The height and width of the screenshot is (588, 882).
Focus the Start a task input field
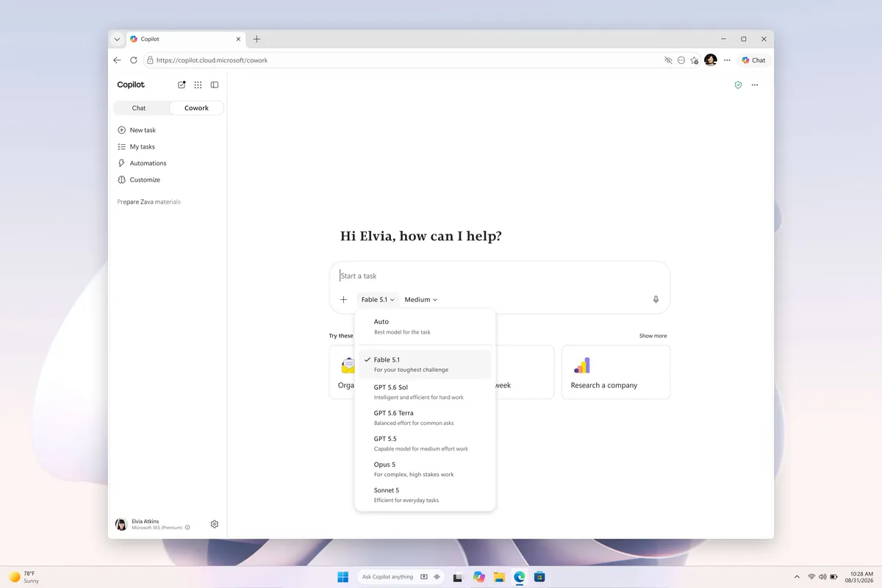click(x=500, y=276)
